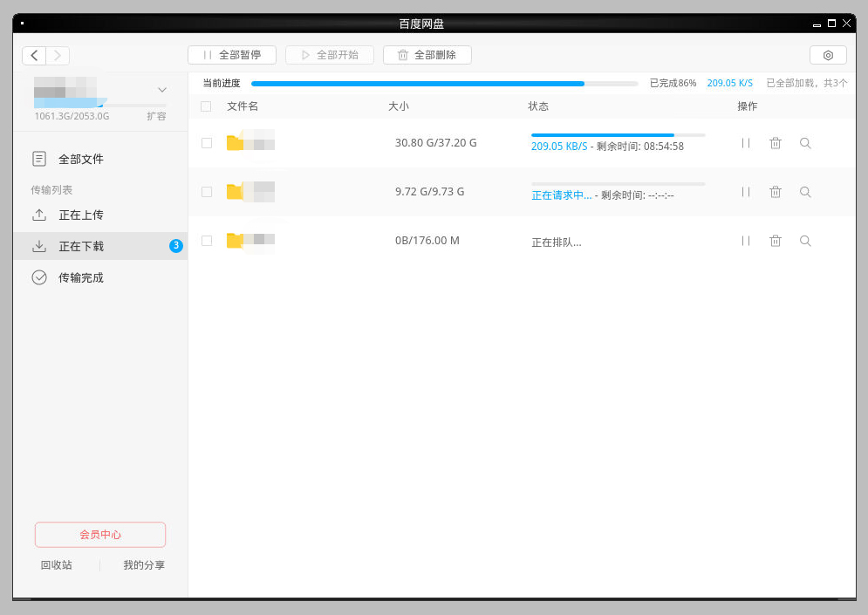Open 全部文件 in the sidebar
Screen dimensions: 868x615
(x=80, y=160)
